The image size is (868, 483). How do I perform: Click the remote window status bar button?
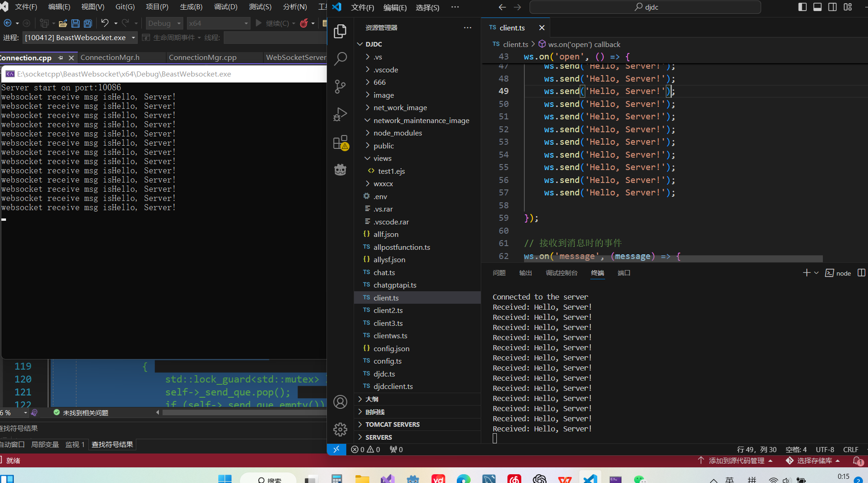click(337, 449)
